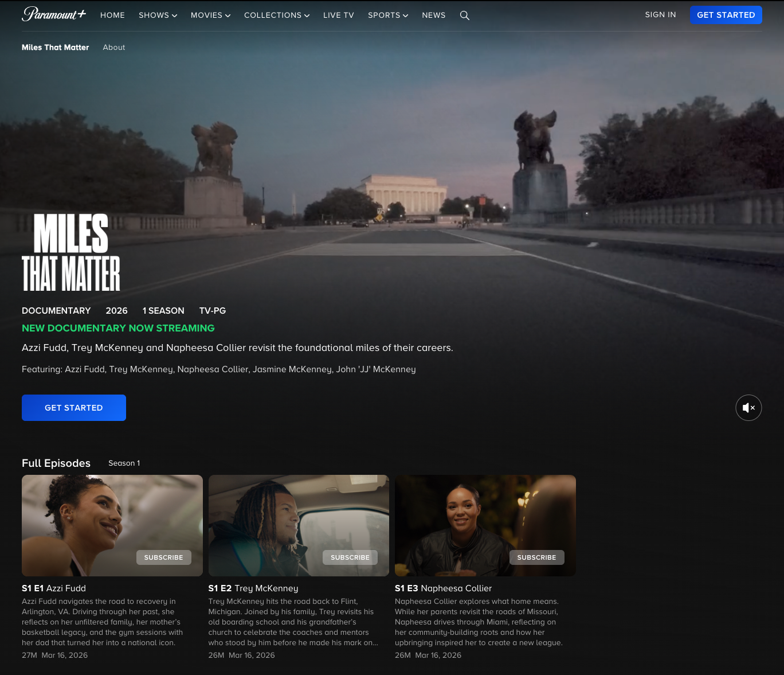Viewport: 784px width, 675px height.
Task: Click the '2026' year label
Action: (117, 311)
